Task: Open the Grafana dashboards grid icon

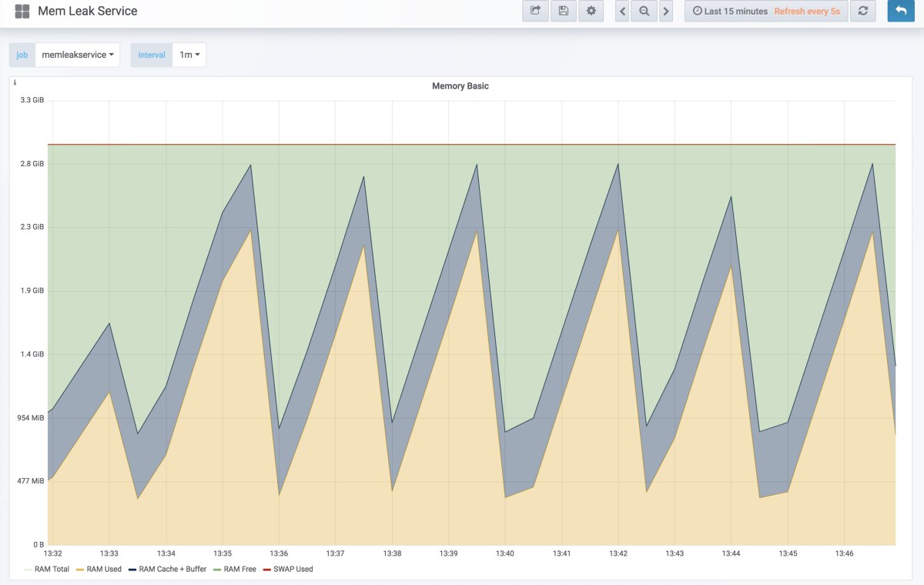Action: coord(22,12)
